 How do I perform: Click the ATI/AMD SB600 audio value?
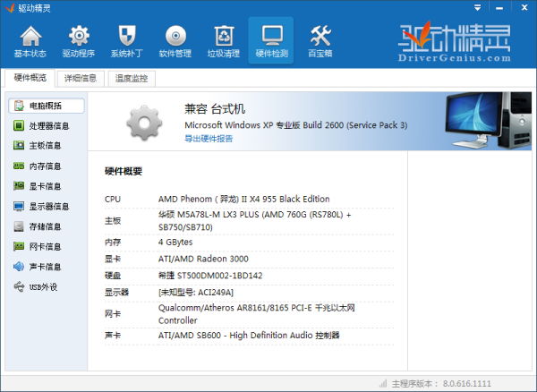[249, 335]
